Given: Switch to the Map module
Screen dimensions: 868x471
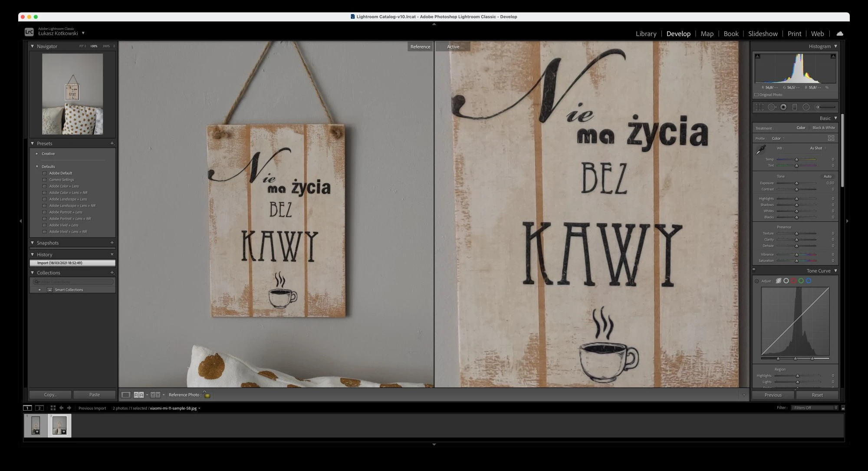Looking at the screenshot, I should pyautogui.click(x=707, y=33).
